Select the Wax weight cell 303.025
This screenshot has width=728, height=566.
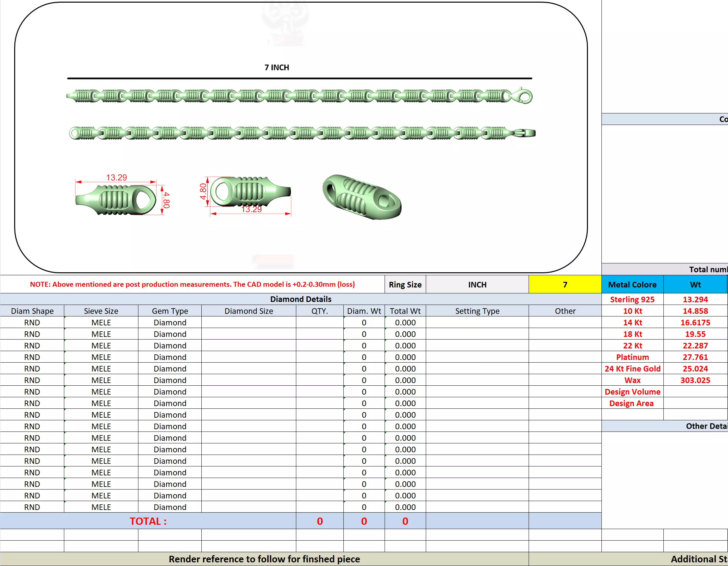coord(695,380)
